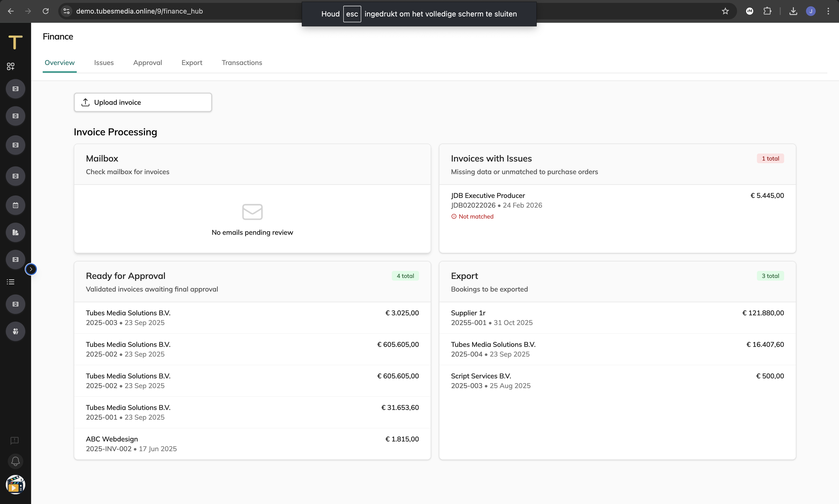The height and width of the screenshot is (504, 839).
Task: Open the people icon in sidebar
Action: pos(15,331)
